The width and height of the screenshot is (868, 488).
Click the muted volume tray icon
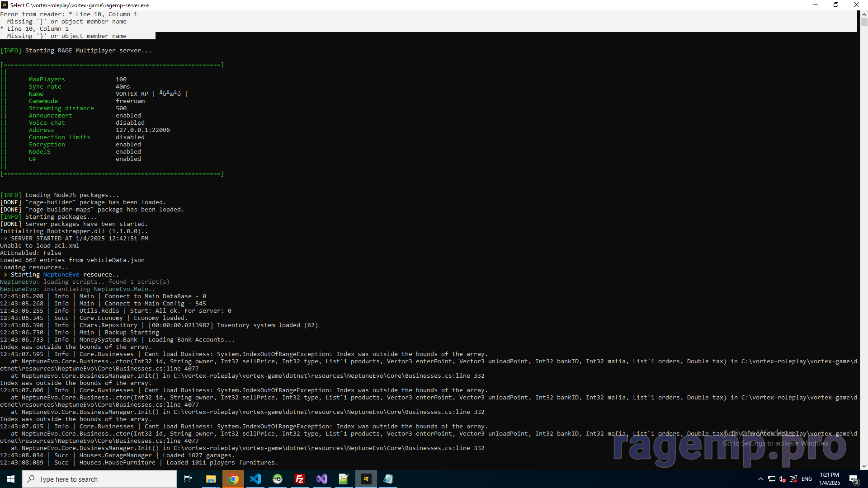[x=782, y=479]
